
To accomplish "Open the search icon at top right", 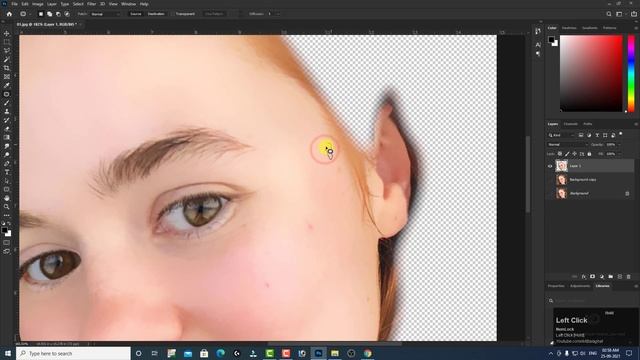I will click(x=609, y=14).
